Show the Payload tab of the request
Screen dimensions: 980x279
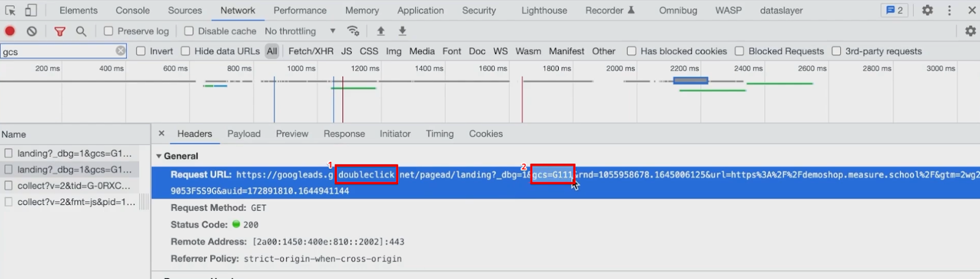click(244, 134)
